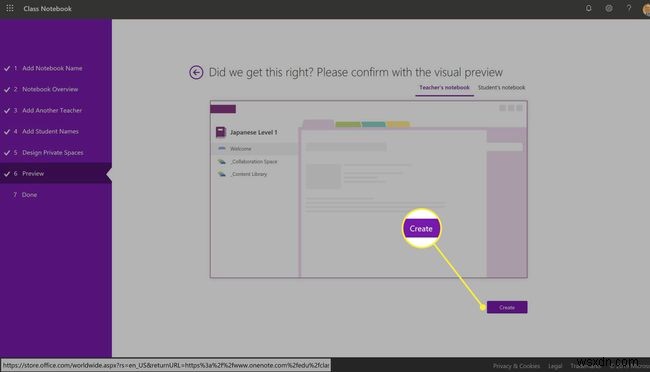Switch to Student's notebook tab
This screenshot has height=372, width=650.
coord(501,88)
